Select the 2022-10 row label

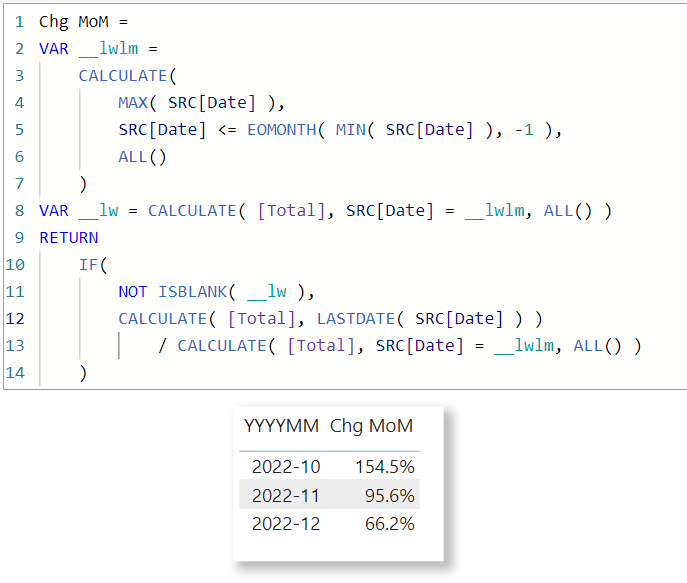286,466
